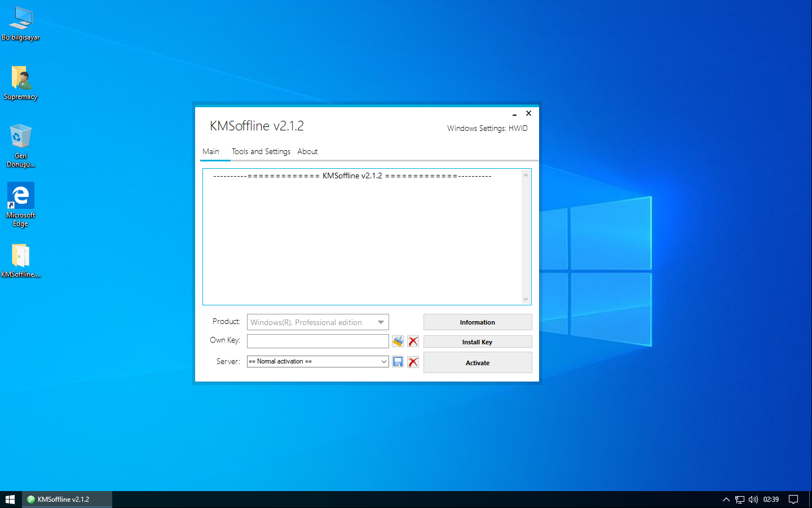Click the Activate button
The height and width of the screenshot is (508, 812).
pyautogui.click(x=478, y=362)
